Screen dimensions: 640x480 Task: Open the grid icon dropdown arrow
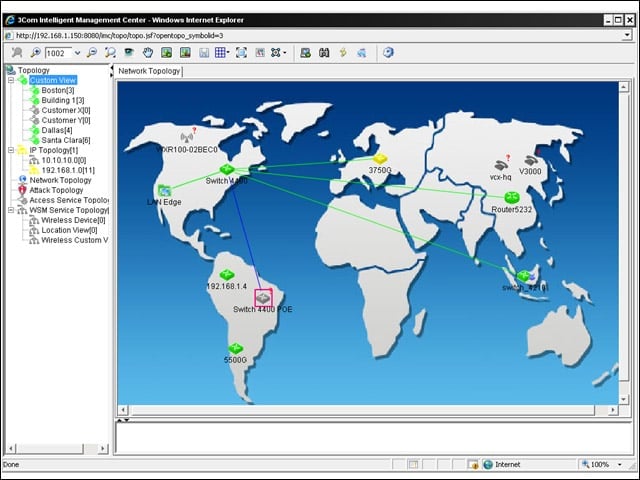pos(228,52)
